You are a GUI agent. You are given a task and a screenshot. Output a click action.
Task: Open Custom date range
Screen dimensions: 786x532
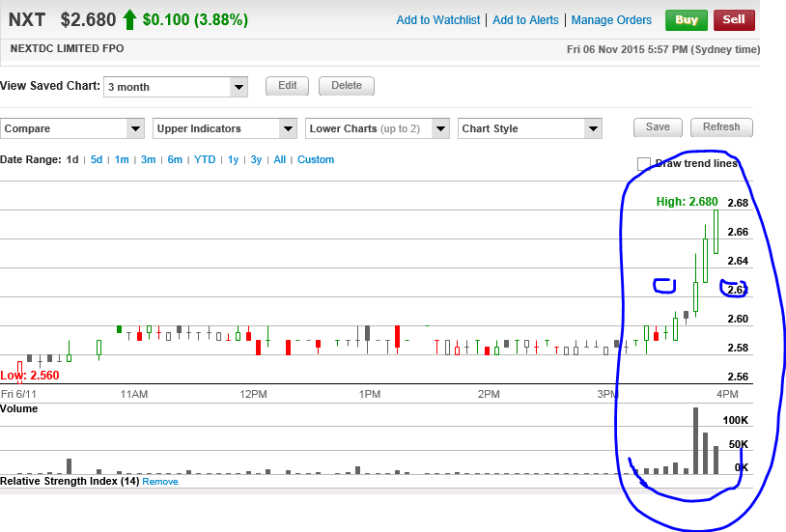(x=316, y=159)
